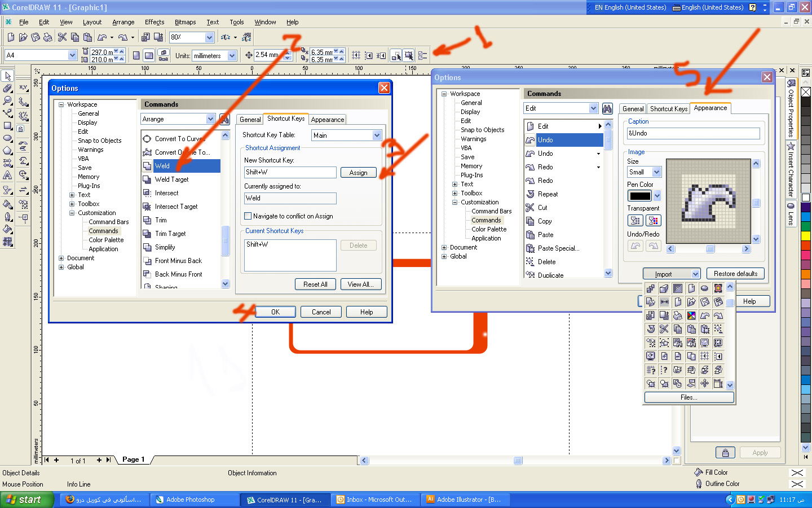Select the Page 1 tab at the bottom

(134, 459)
